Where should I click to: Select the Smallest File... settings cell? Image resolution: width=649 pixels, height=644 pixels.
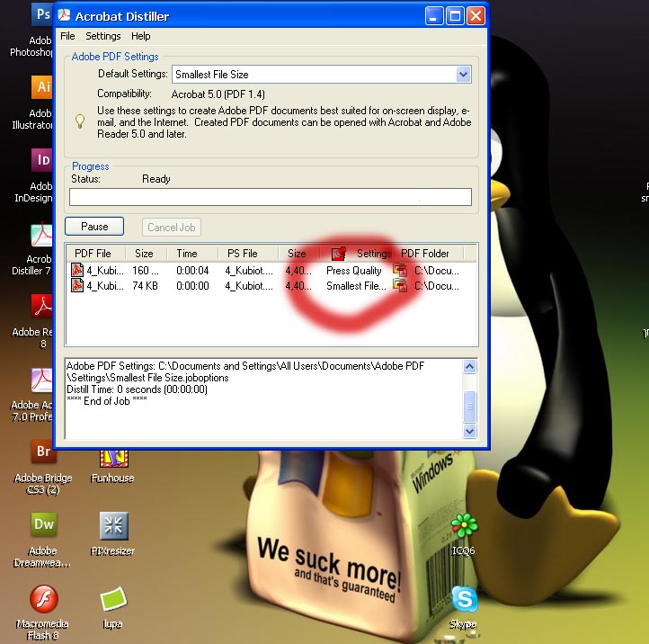356,286
